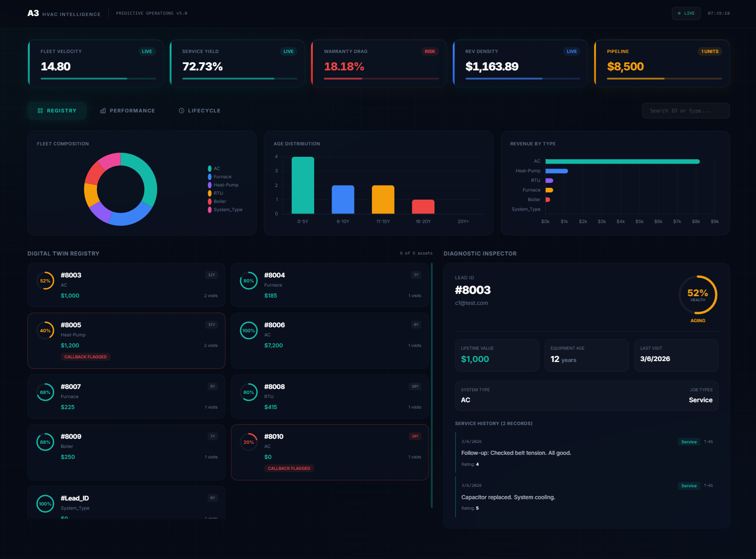Click the 88% health ring on Boiler #8009
The width and height of the screenshot is (756, 559).
click(45, 442)
